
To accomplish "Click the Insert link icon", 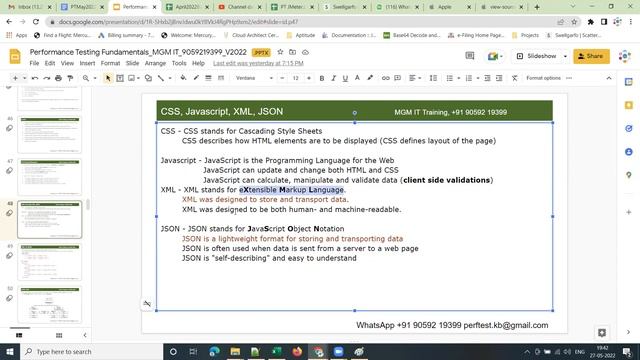I will point(385,78).
